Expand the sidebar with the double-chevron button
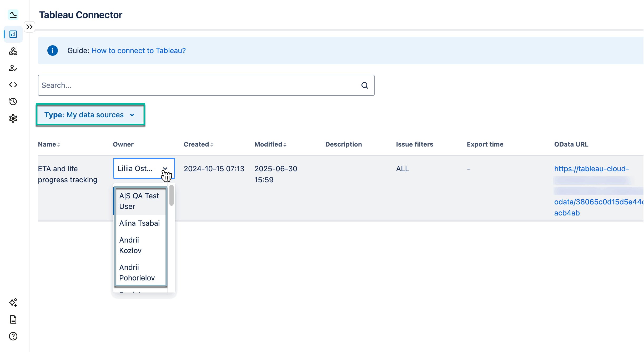Image resolution: width=644 pixels, height=352 pixels. 29,27
